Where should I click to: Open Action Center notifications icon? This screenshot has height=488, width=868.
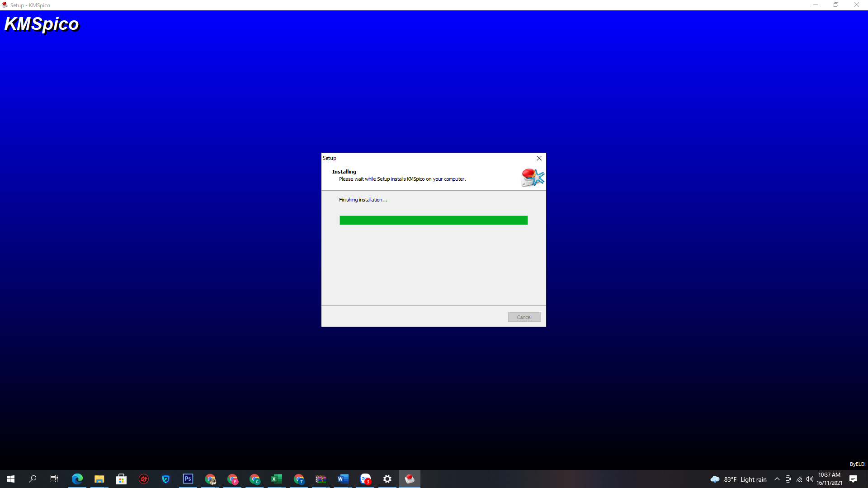tap(853, 479)
